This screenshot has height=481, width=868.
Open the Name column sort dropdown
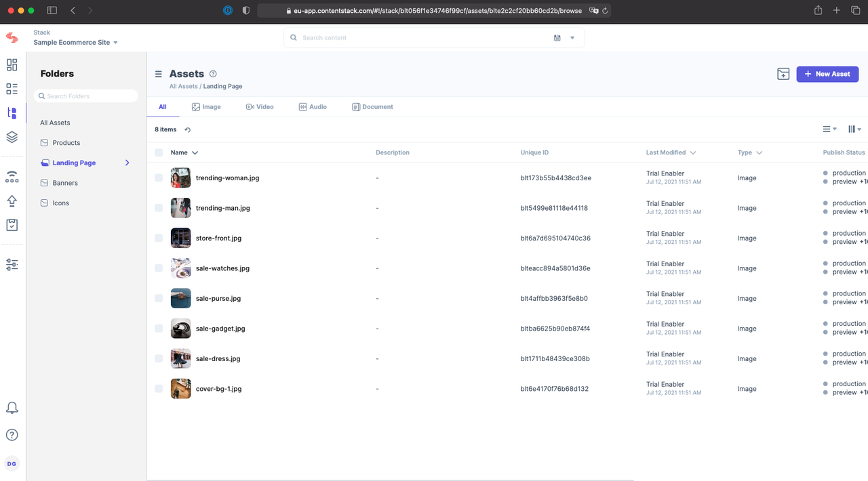[x=195, y=152]
